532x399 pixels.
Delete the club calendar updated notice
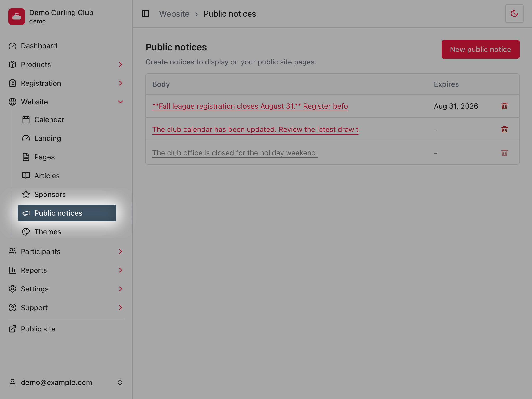click(x=504, y=129)
